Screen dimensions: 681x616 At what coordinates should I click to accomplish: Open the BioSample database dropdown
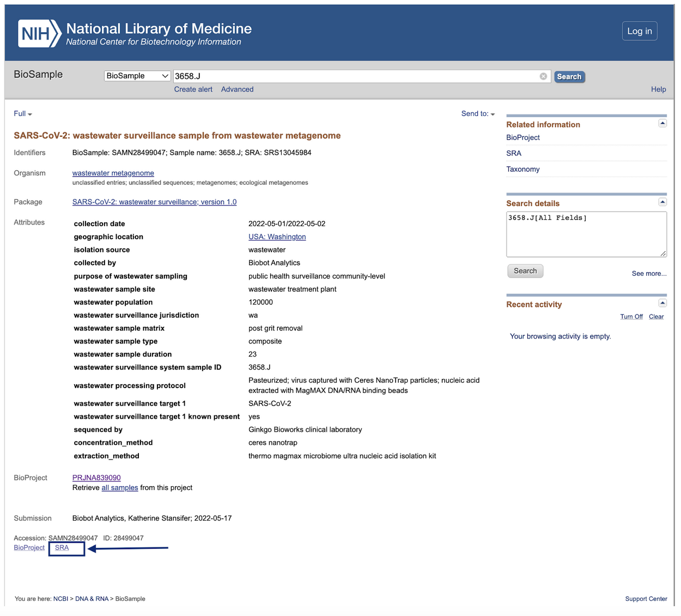pos(137,76)
